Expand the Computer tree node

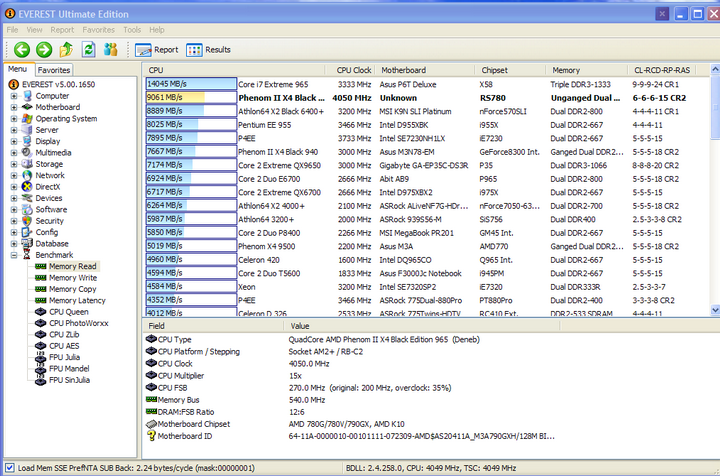tap(14, 96)
